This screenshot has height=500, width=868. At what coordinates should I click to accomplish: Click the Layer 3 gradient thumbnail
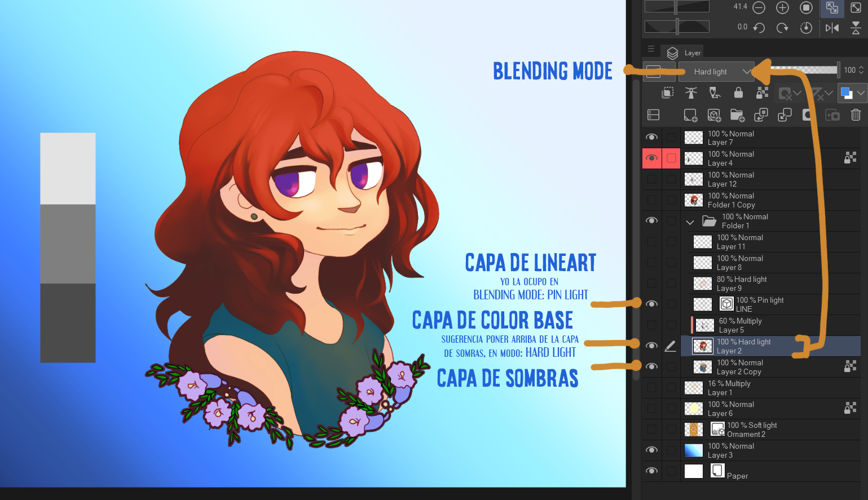(x=694, y=450)
